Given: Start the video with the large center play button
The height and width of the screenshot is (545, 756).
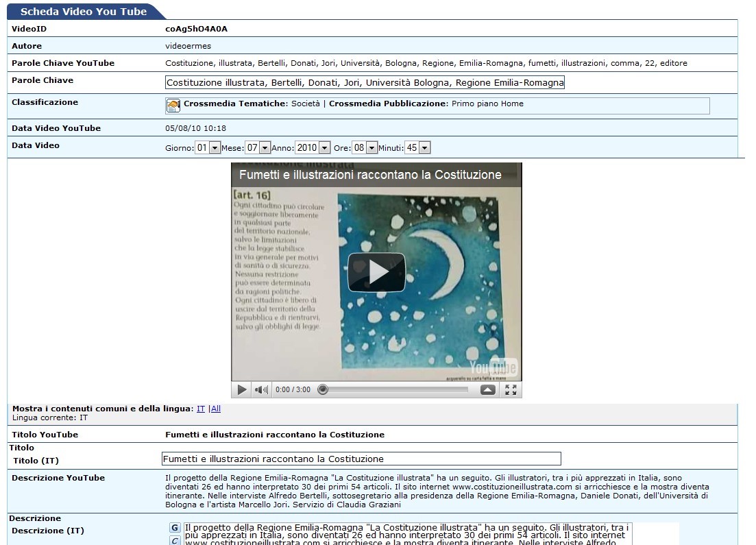Looking at the screenshot, I should click(x=376, y=272).
